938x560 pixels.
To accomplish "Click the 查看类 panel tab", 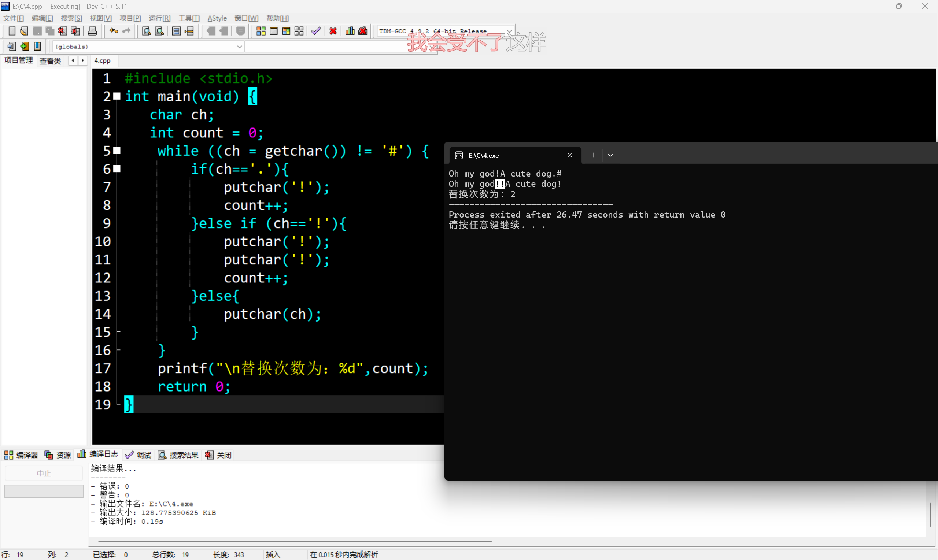I will [x=50, y=61].
